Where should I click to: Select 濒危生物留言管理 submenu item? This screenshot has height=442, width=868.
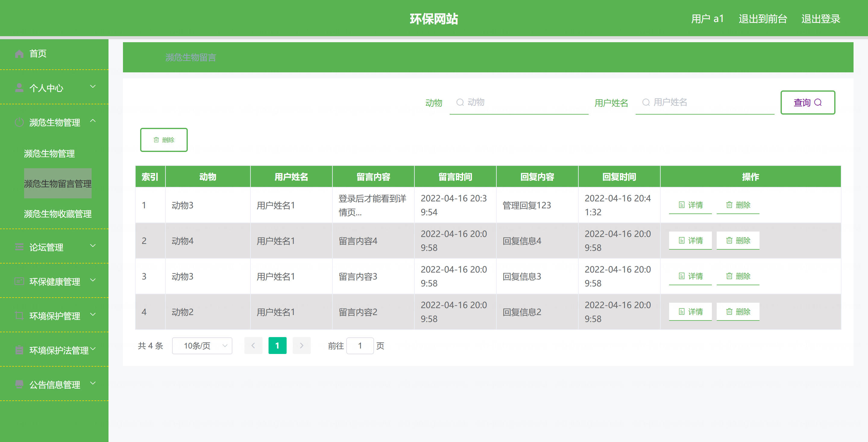[x=58, y=183]
